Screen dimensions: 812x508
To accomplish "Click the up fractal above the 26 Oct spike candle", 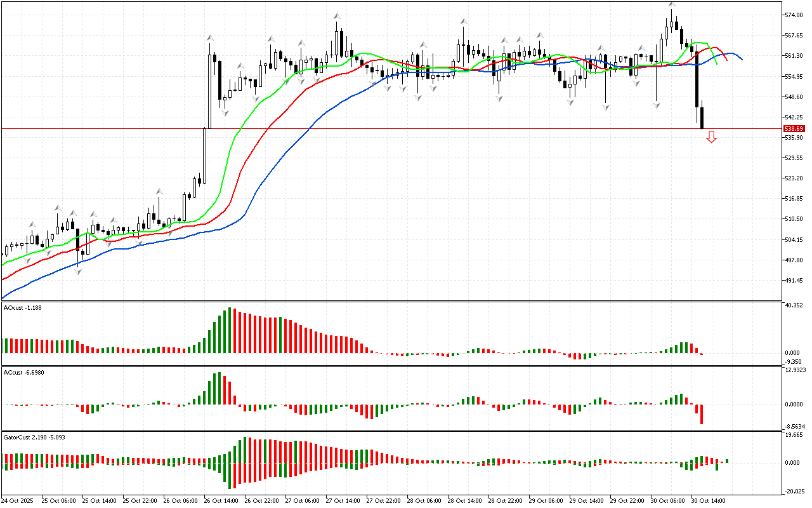I will pyautogui.click(x=209, y=38).
